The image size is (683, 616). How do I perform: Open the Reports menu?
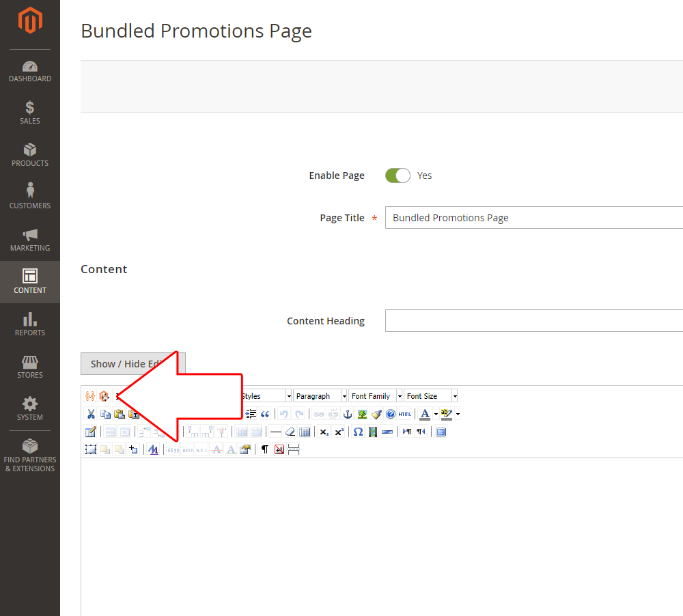point(30,324)
